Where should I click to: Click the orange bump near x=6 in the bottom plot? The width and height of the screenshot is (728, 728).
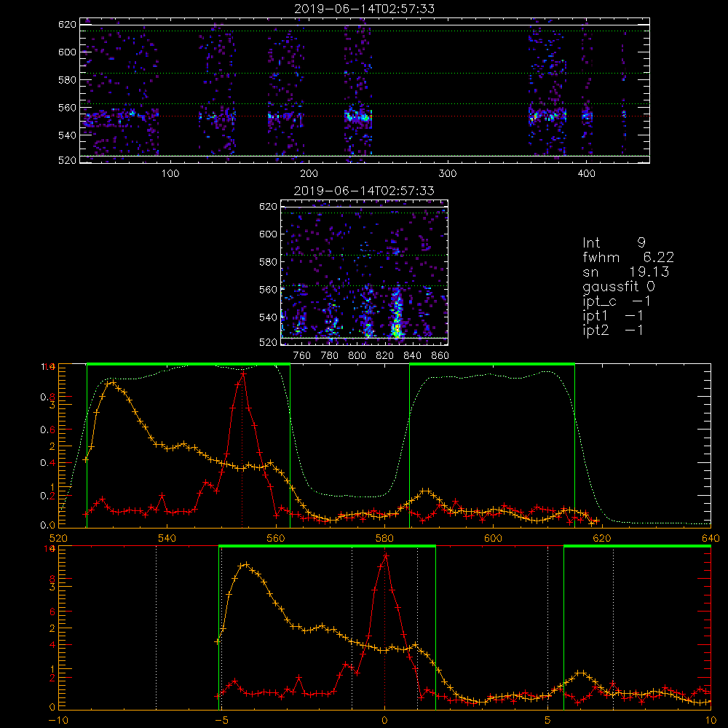coord(580,673)
